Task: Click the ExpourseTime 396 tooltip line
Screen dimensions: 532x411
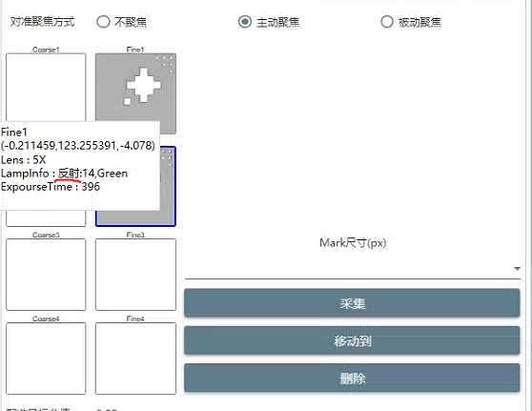Action: (51, 187)
